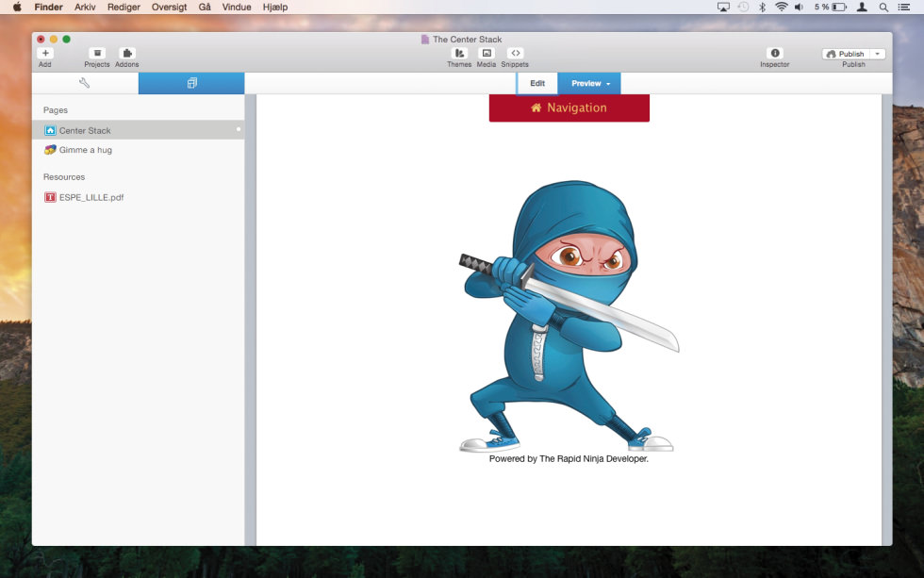Click the Add page plus icon
The image size is (924, 578).
[x=45, y=53]
